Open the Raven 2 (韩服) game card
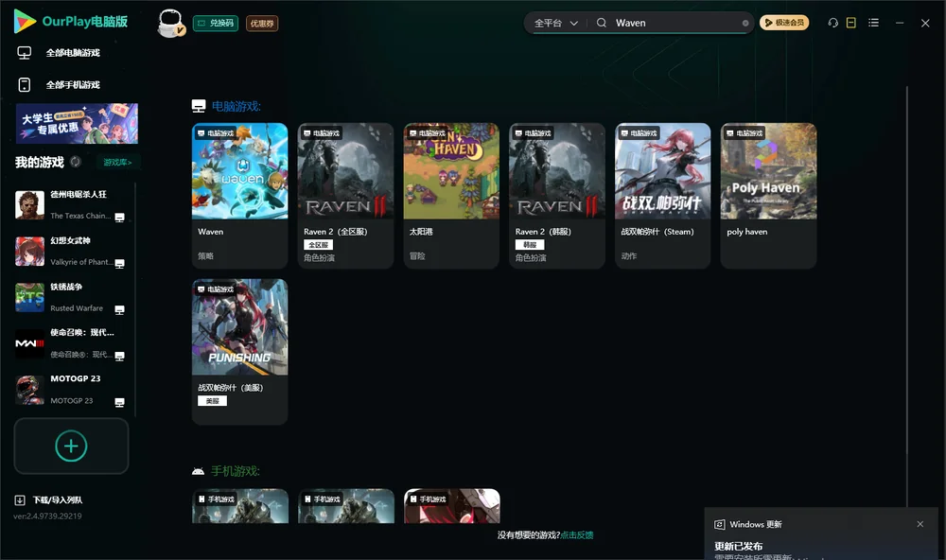This screenshot has width=946, height=560. coord(557,196)
